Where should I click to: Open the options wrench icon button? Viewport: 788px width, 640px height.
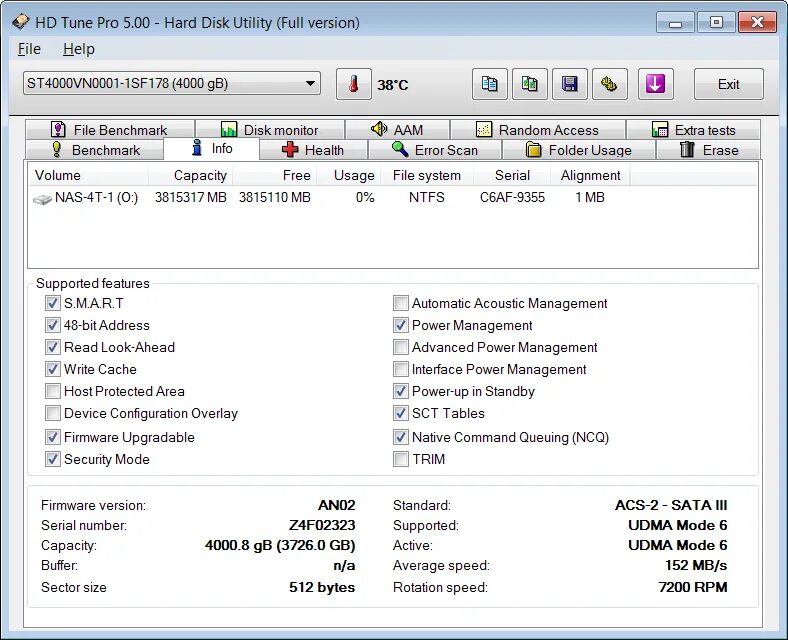(610, 84)
